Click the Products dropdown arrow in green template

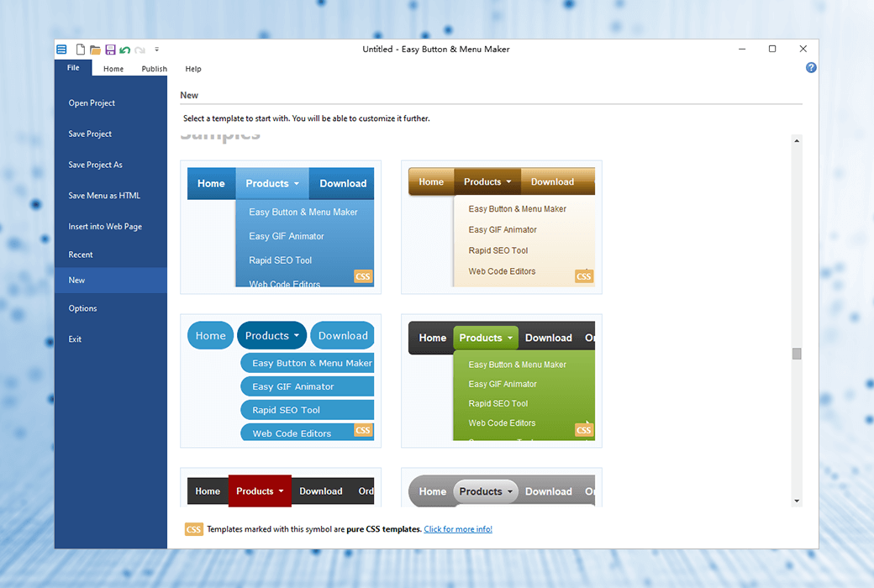509,339
